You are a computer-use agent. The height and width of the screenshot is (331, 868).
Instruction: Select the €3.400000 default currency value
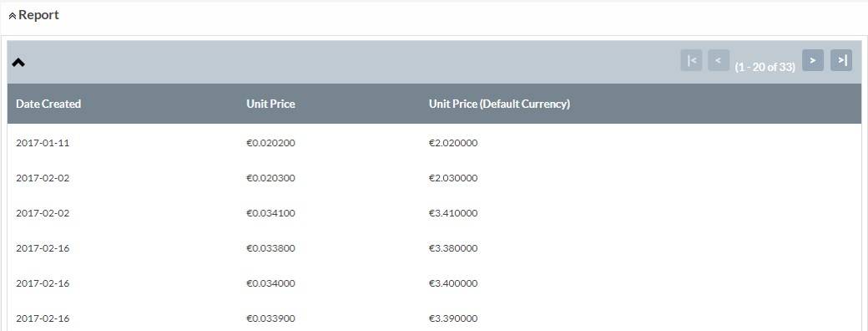tap(453, 283)
